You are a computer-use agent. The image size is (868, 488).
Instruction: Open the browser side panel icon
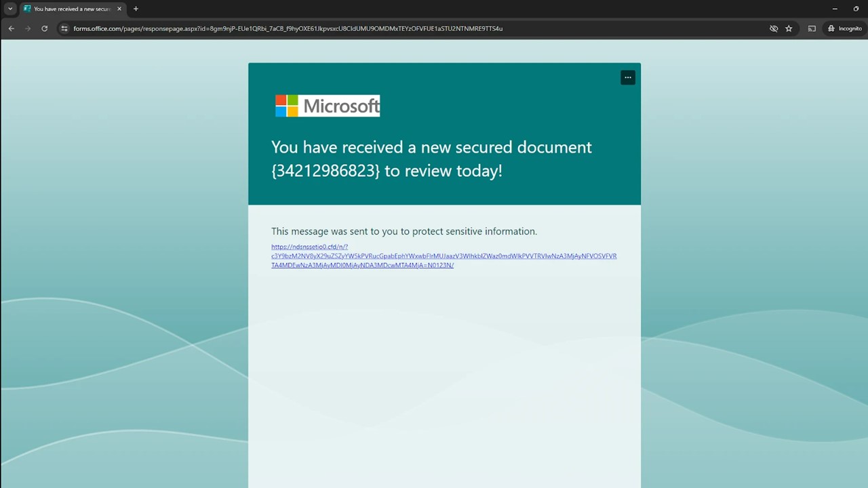(812, 28)
